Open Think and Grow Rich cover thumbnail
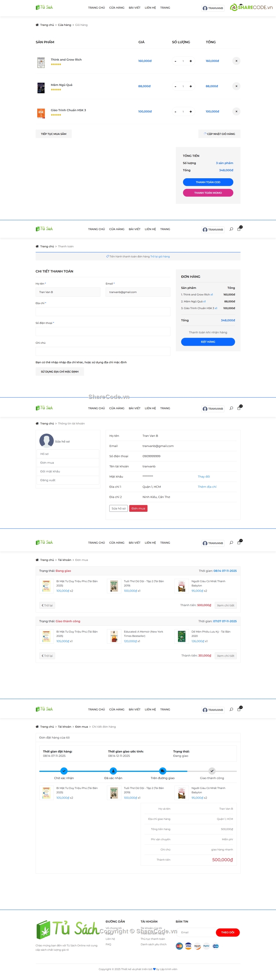The image size is (276, 980). click(41, 62)
